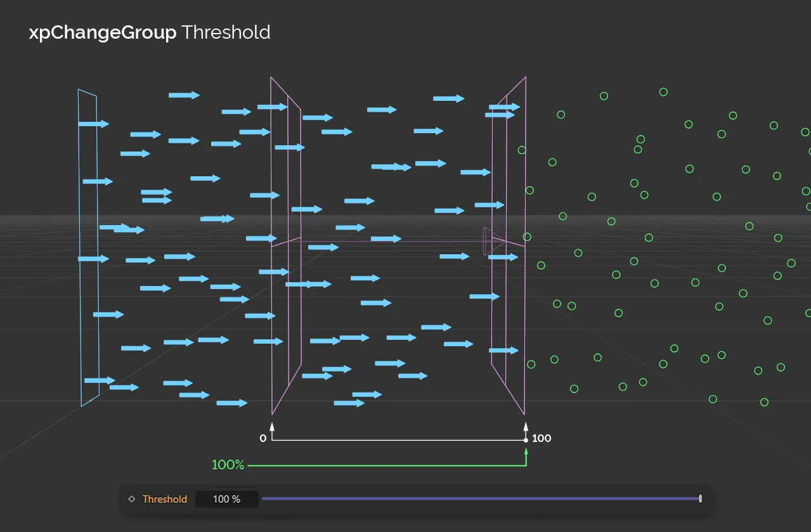The image size is (811, 532).
Task: Click the small cone gizmo between the planes
Action: [493, 242]
